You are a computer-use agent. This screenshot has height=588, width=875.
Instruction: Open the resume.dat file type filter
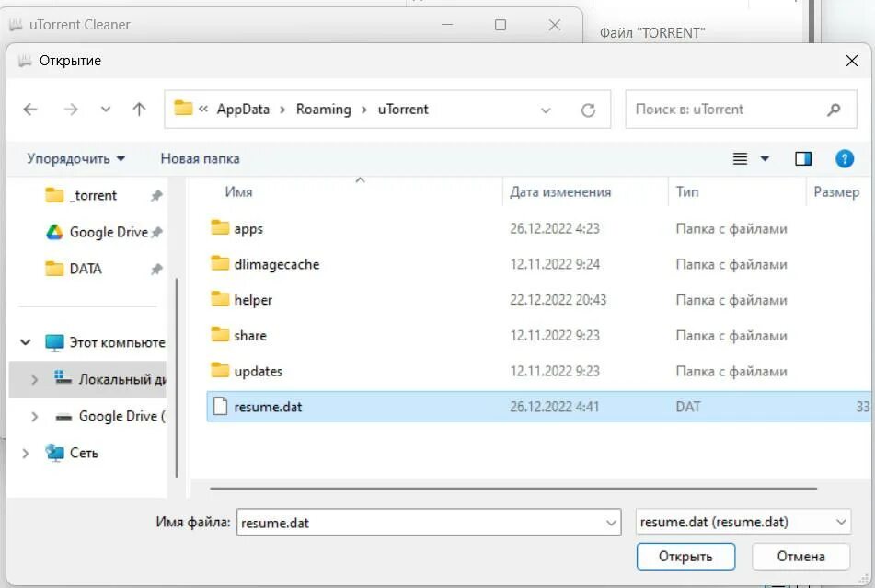coord(743,522)
